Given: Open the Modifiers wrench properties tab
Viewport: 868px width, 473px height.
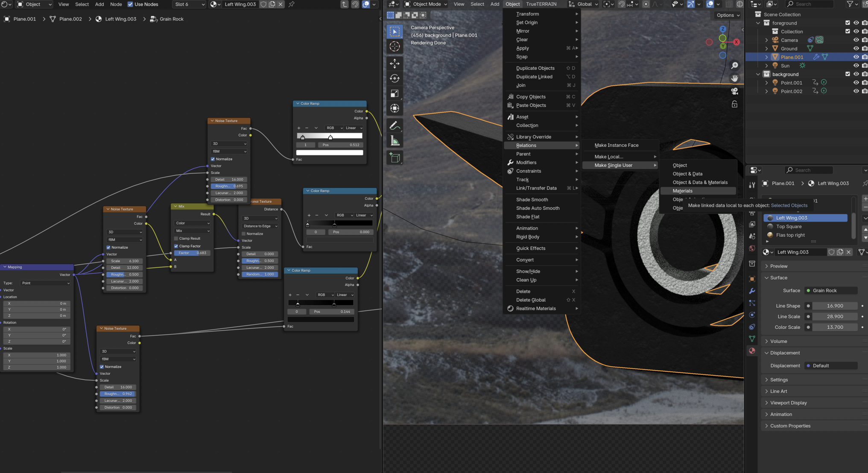Looking at the screenshot, I should click(x=752, y=291).
